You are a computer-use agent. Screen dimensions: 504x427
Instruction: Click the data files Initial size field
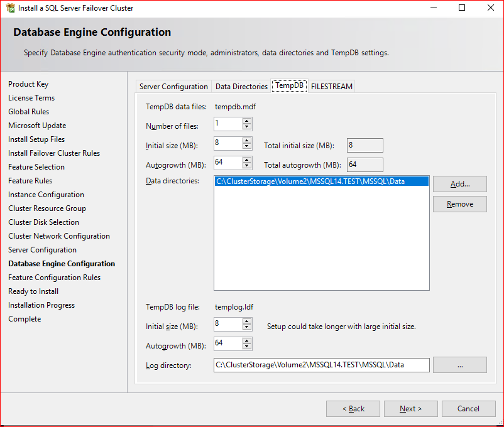pyautogui.click(x=229, y=143)
